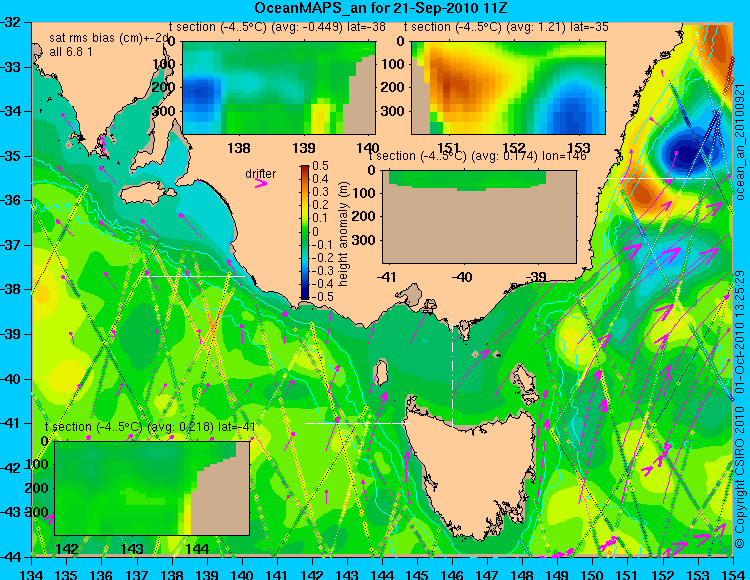Click the 146 label on the main longitude axis
The image size is (750, 580).
click(452, 574)
